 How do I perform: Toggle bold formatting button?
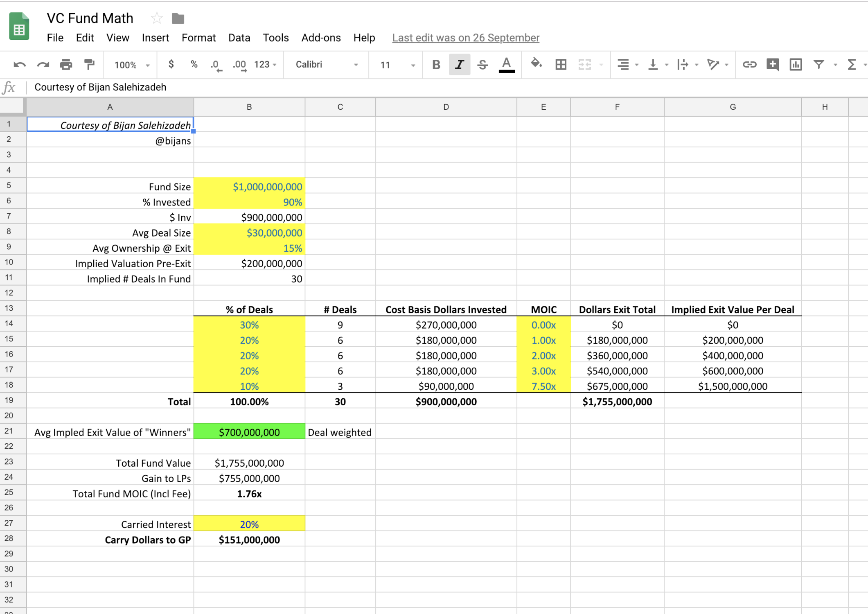coord(436,65)
